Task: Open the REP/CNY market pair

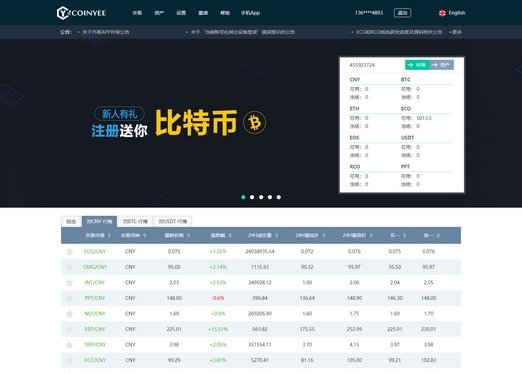Action: pyautogui.click(x=95, y=329)
